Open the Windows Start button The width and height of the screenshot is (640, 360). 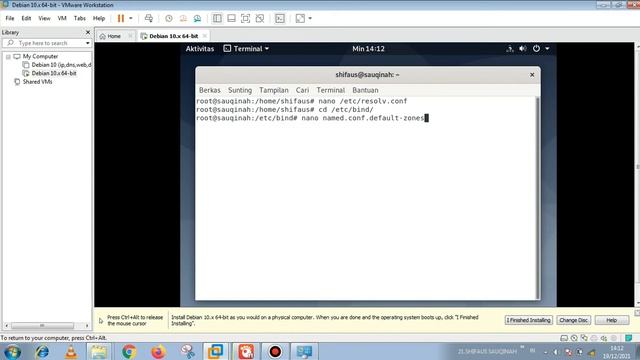pyautogui.click(x=12, y=352)
